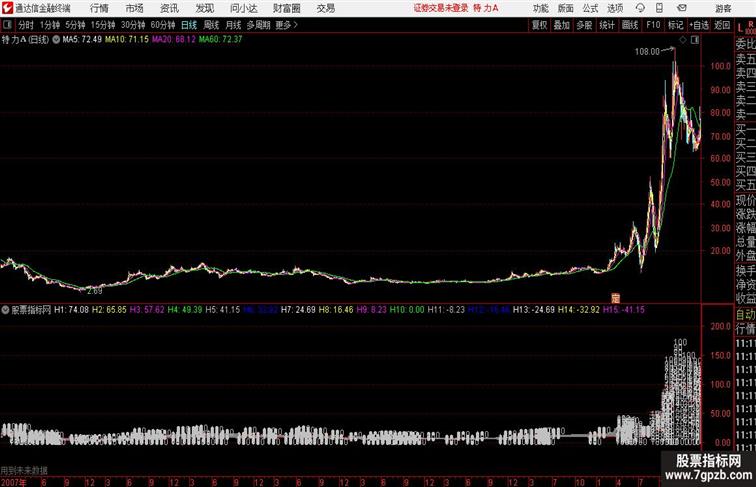Viewport: 756px width, 487px height.
Task: Toggle the left panel icon beside 分时
Action: point(7,24)
